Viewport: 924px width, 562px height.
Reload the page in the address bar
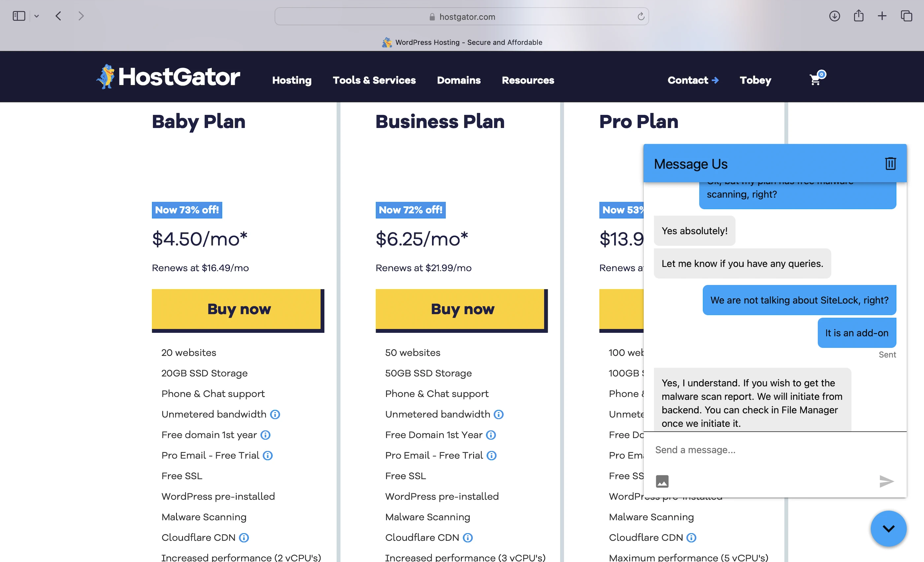(641, 16)
